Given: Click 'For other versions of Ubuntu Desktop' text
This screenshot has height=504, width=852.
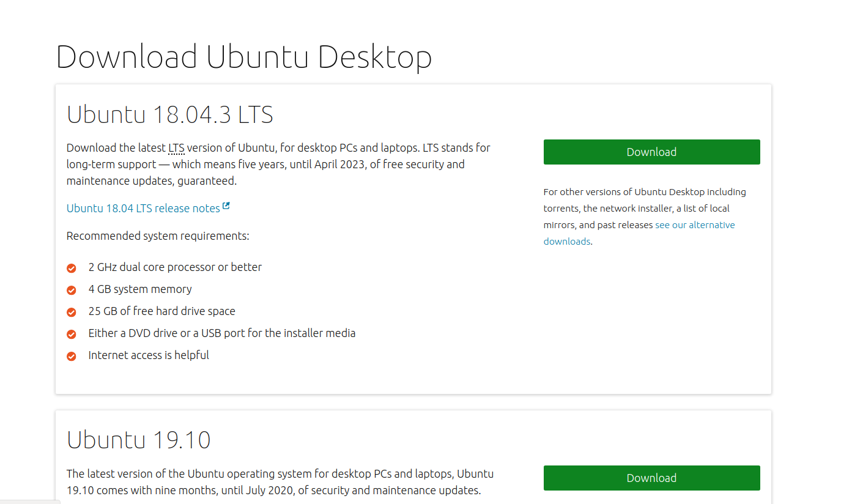Looking at the screenshot, I should tap(645, 217).
